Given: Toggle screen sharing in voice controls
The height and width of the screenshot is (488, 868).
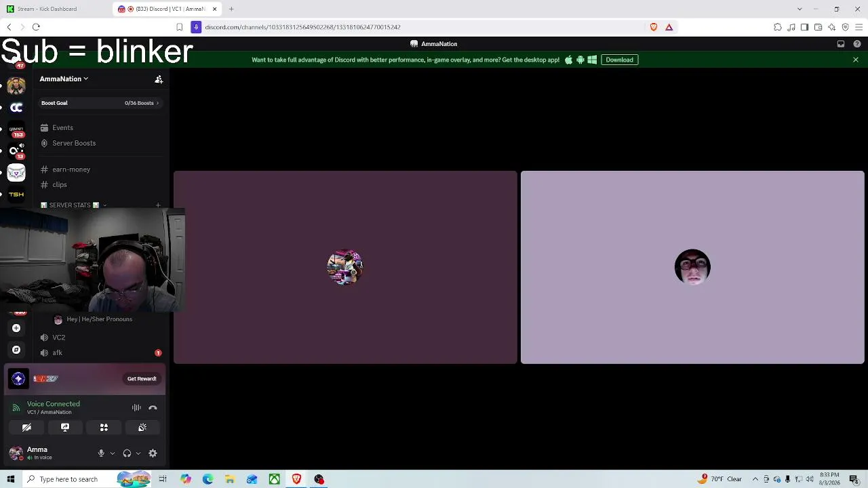Looking at the screenshot, I should (x=65, y=428).
